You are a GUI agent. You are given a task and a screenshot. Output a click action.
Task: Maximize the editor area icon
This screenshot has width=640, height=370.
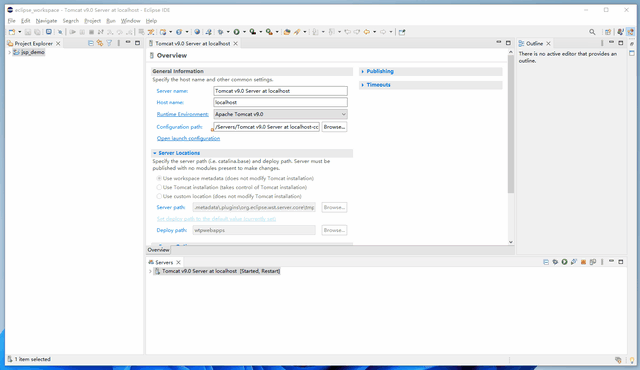(508, 43)
